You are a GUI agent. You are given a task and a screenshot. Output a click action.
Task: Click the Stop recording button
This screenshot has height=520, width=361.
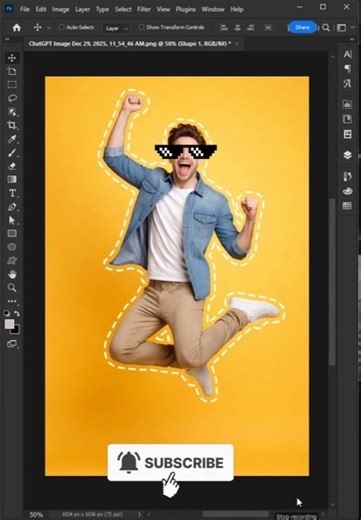point(296,517)
